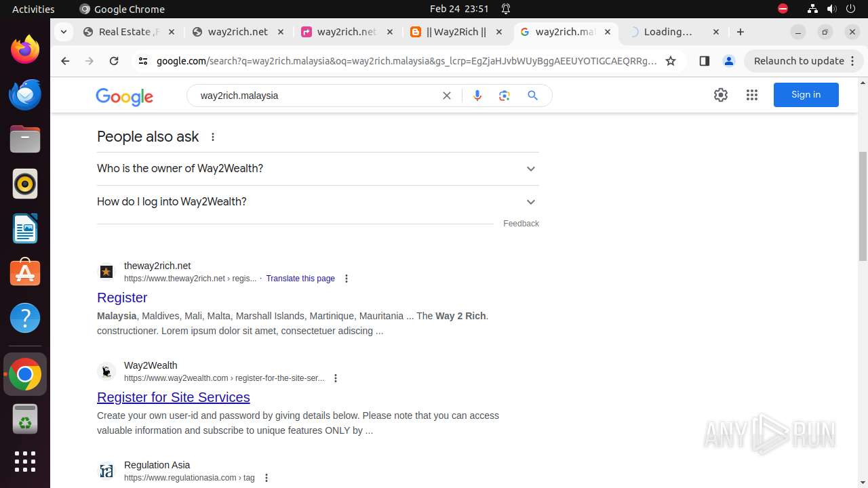This screenshot has width=868, height=488.
Task: Open Help icon in the dock
Action: [x=25, y=318]
